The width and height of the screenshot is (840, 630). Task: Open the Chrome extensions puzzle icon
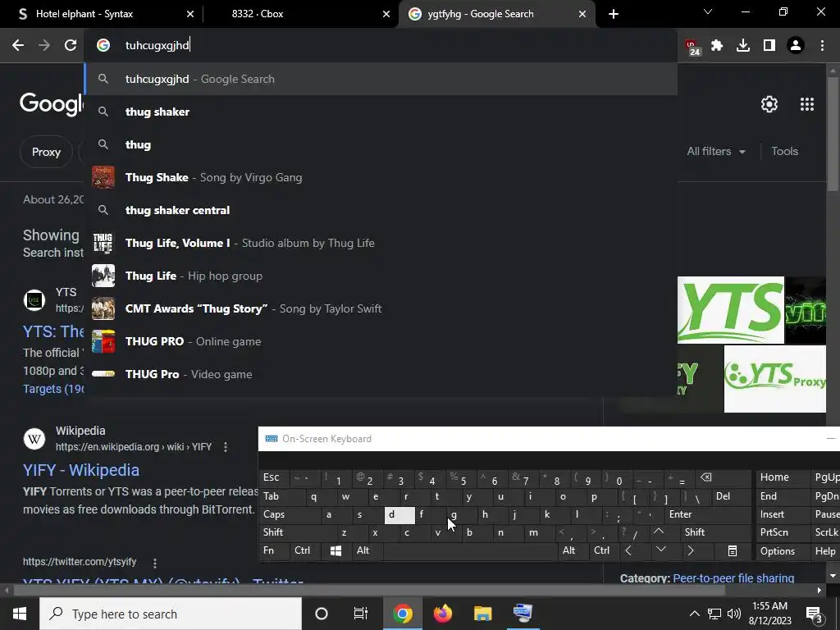pyautogui.click(x=717, y=46)
